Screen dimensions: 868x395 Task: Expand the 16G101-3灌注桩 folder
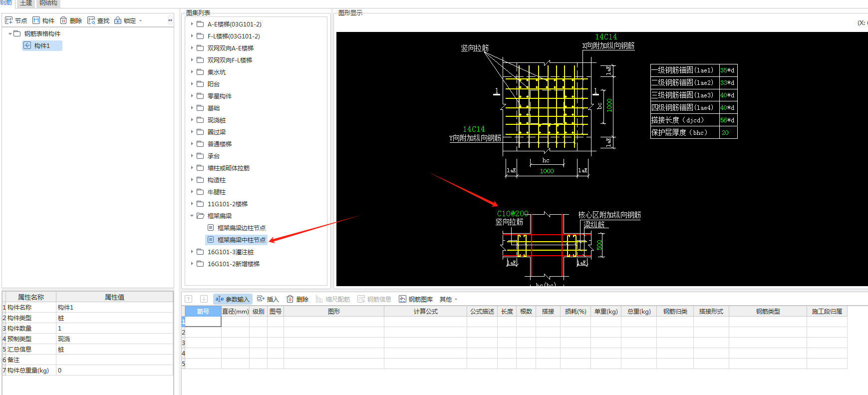click(x=192, y=252)
